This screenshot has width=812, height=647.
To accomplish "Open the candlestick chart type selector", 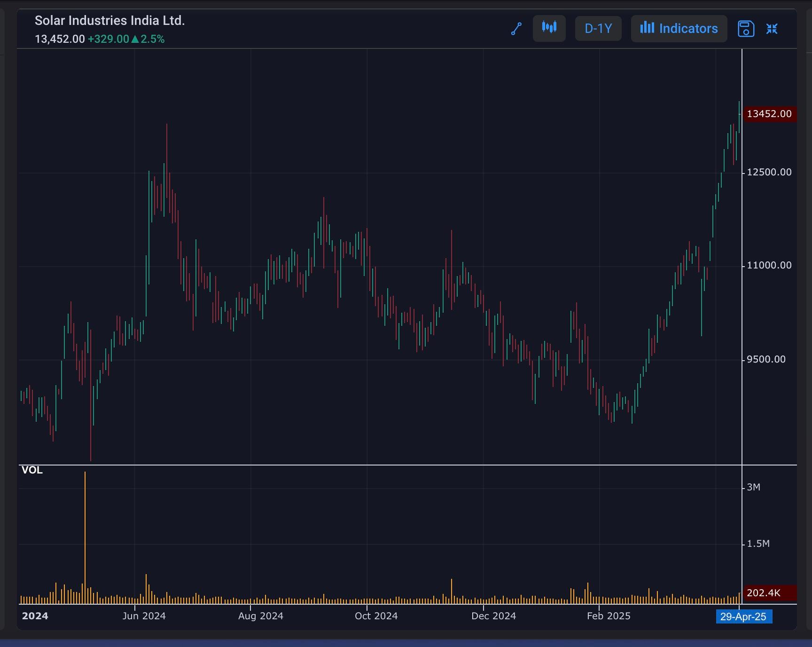I will pos(549,28).
